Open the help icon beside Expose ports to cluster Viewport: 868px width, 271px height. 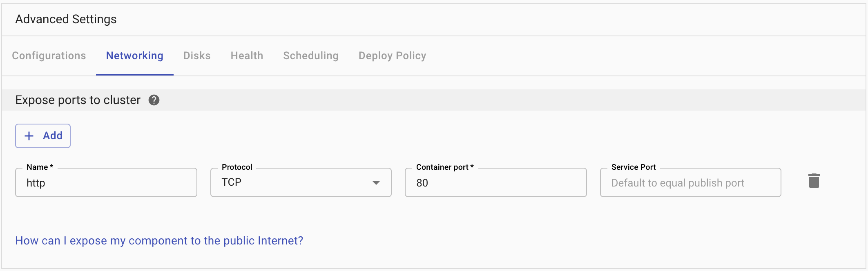coord(154,100)
